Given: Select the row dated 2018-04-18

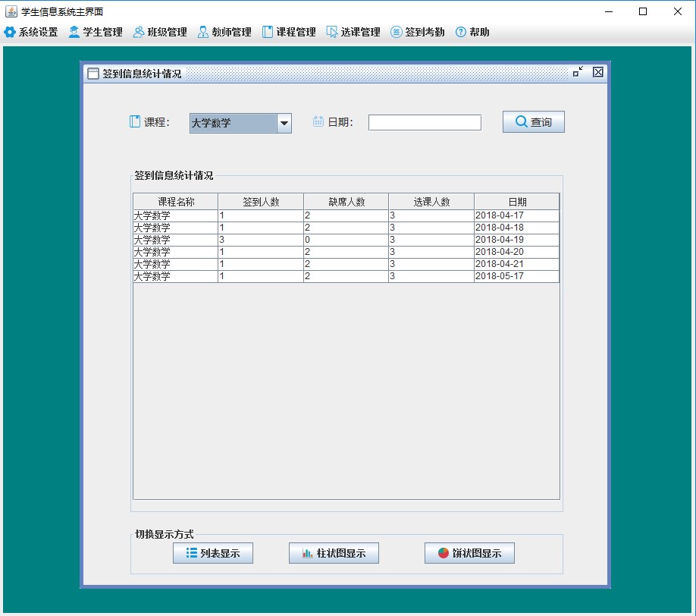Looking at the screenshot, I should 346,228.
